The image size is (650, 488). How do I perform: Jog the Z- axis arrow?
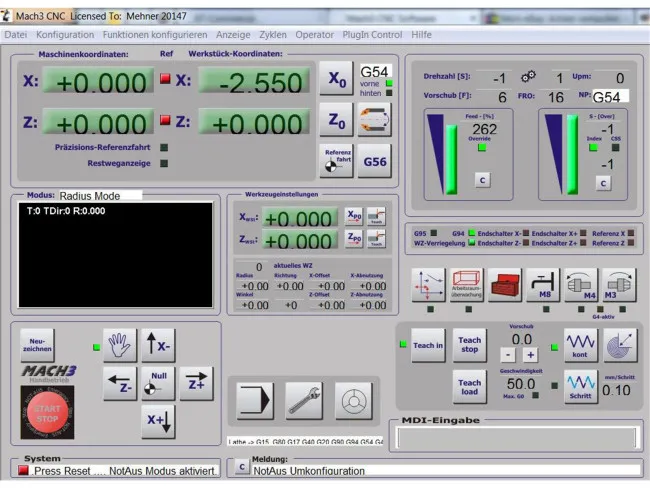(x=120, y=384)
